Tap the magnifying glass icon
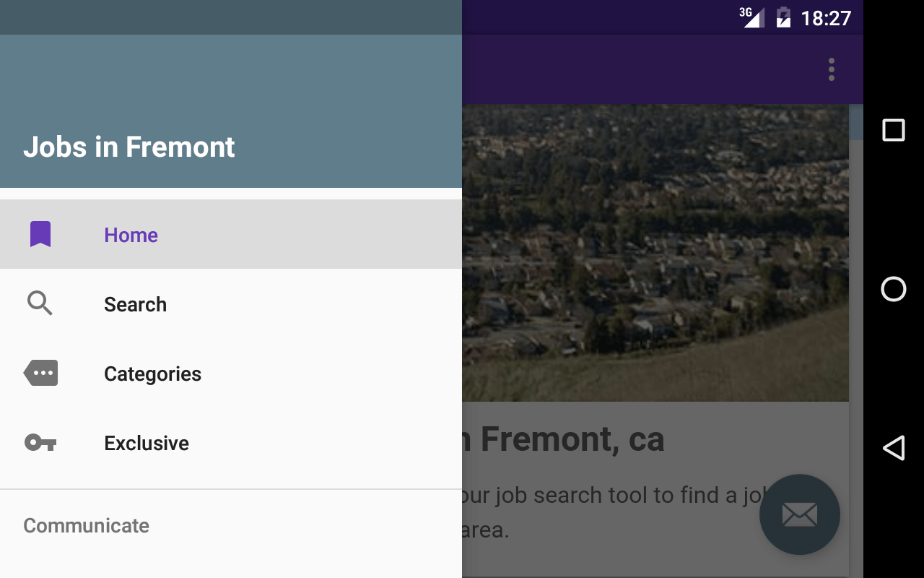Viewport: 924px width, 578px height. pyautogui.click(x=40, y=303)
